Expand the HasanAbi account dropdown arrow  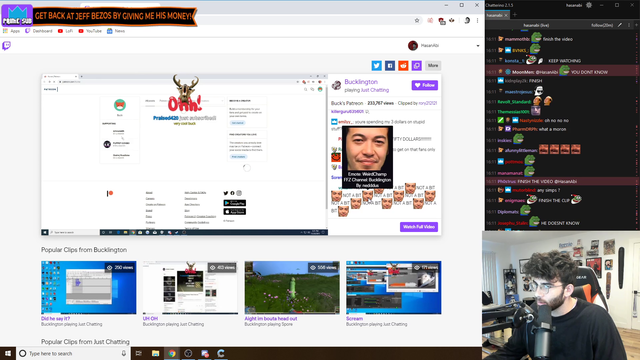[478, 46]
